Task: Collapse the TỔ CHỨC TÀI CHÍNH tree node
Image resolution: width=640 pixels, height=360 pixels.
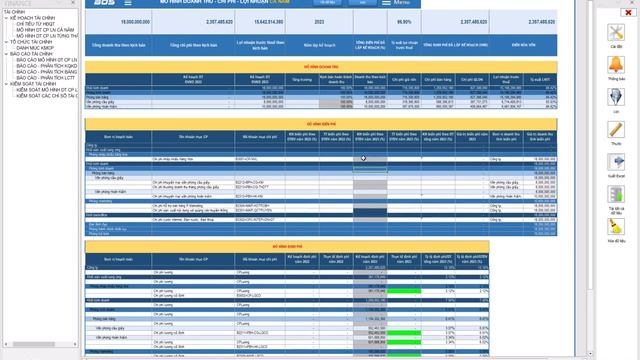Action: (x=6, y=42)
